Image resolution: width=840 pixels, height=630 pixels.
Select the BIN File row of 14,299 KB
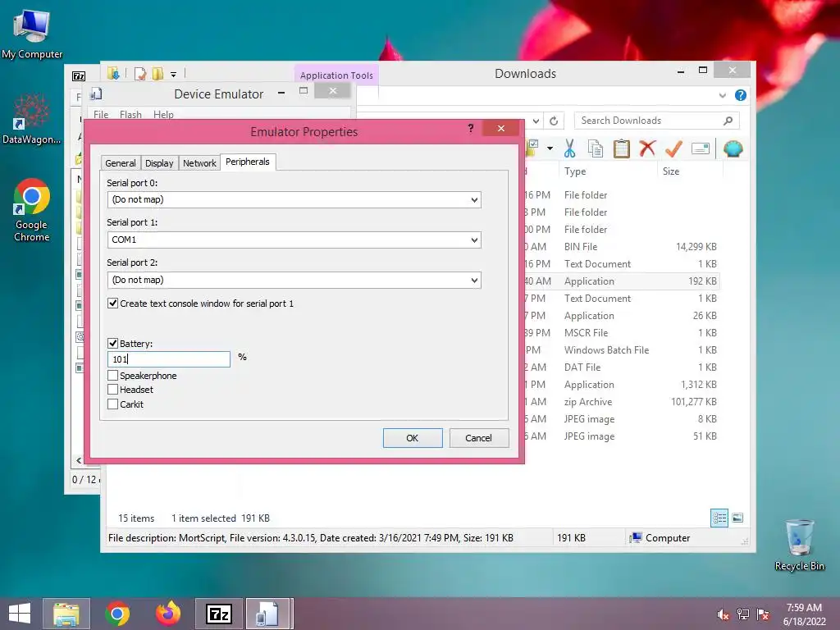622,247
